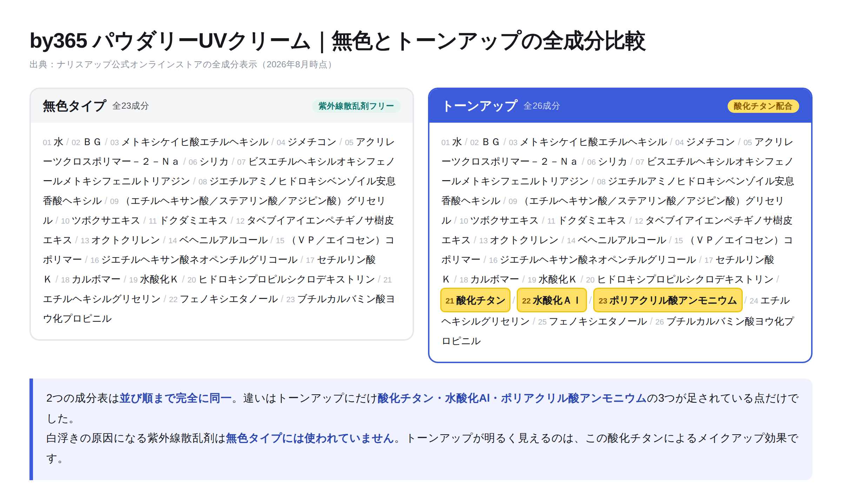Image resolution: width=842 pixels, height=504 pixels.
Task: Click 14 ベヘニルアルコール in the トーンアップ list
Action: (x=617, y=240)
